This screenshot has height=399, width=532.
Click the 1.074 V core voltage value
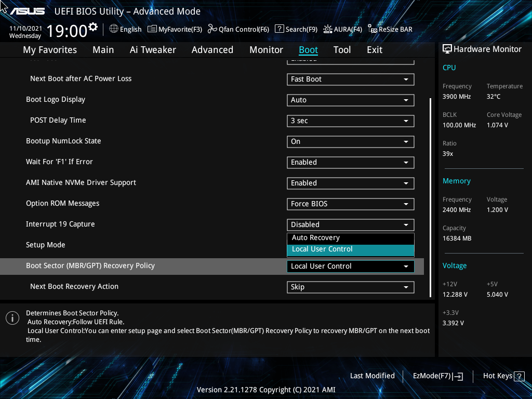(497, 125)
